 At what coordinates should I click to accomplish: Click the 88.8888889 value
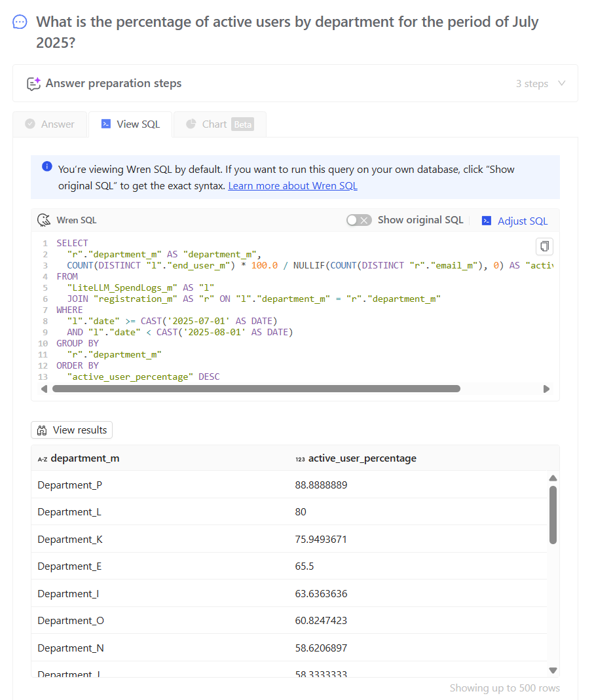[321, 485]
